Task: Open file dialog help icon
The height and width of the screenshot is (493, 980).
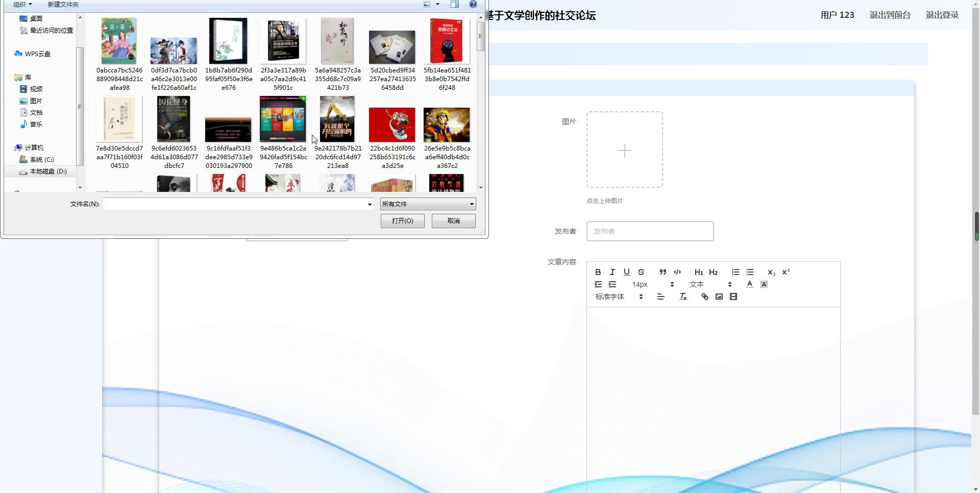Action: [473, 4]
